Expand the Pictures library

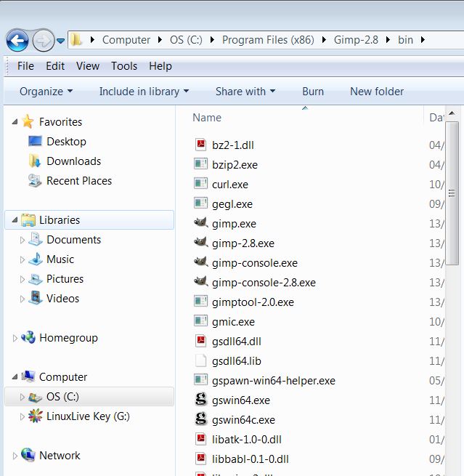(22, 279)
